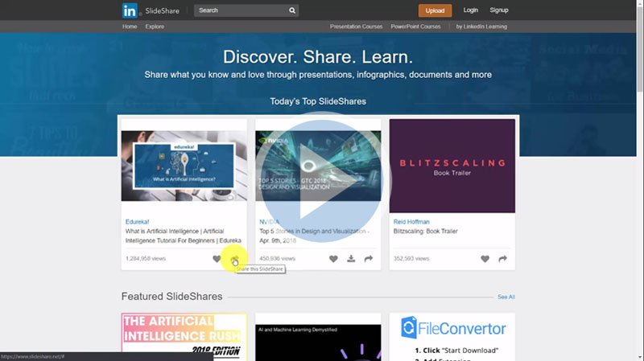Download the NVIDIA Top 5 Stories slideshare
The width and height of the screenshot is (644, 361).
[x=351, y=259]
